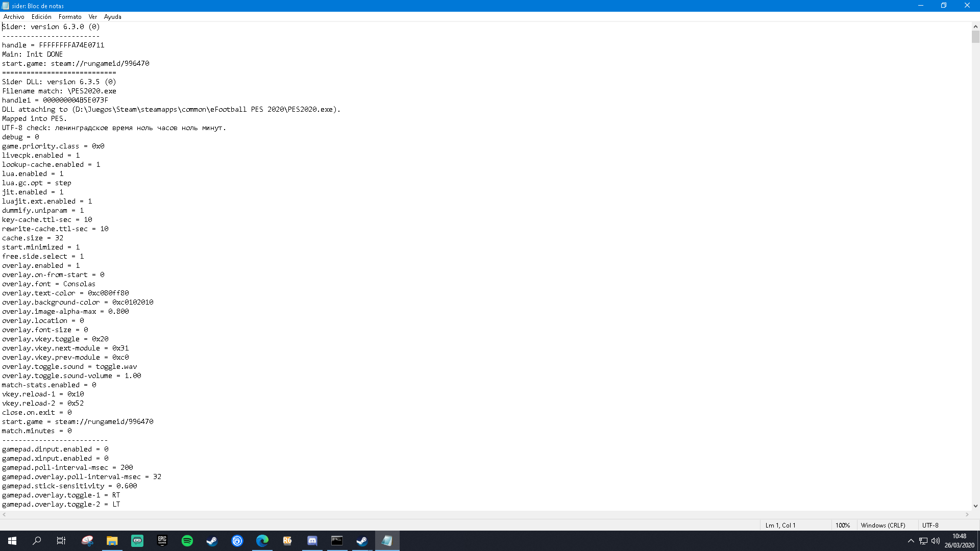Viewport: 980px width, 551px height.
Task: Open the Archivo menu
Action: tap(14, 17)
